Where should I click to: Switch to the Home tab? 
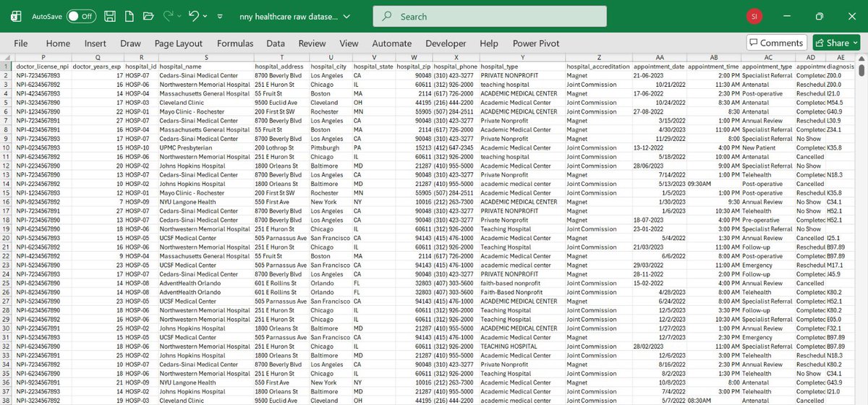(x=59, y=43)
